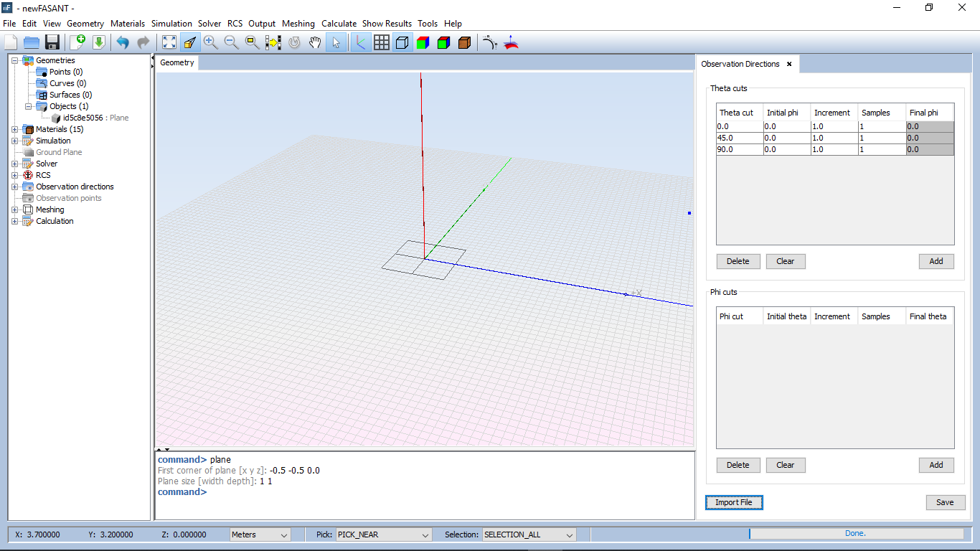The width and height of the screenshot is (980, 551).
Task: Fit the view to full extents
Action: coord(169,43)
